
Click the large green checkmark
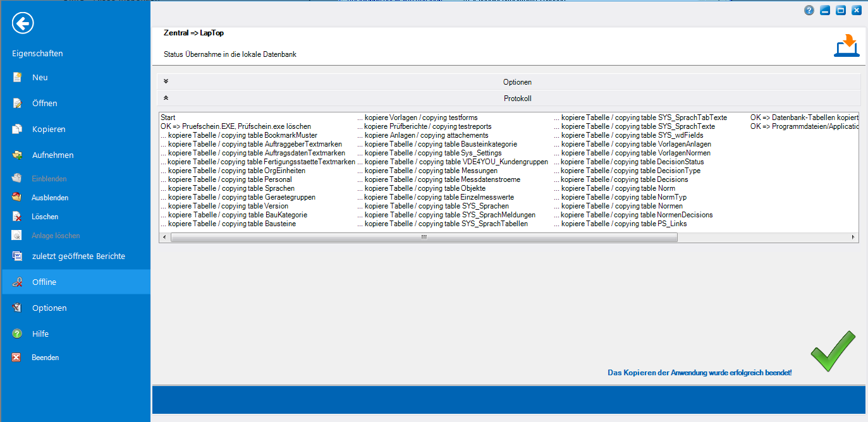tap(833, 351)
